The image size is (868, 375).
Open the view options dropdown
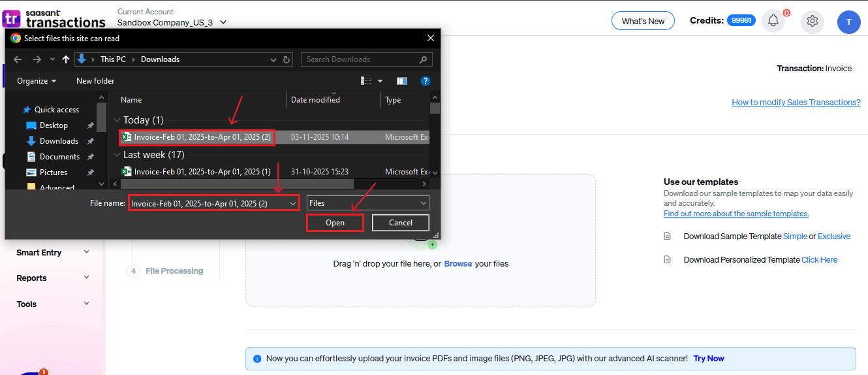pos(380,81)
